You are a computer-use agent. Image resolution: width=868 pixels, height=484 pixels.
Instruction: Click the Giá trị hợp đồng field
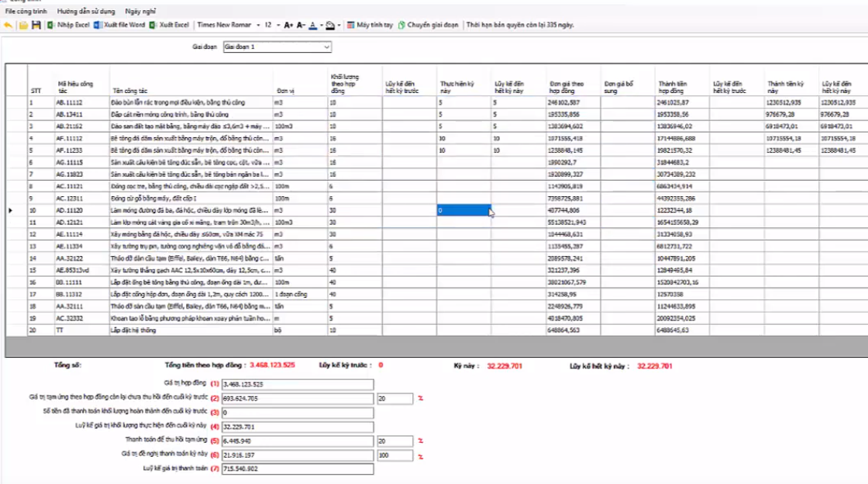pyautogui.click(x=297, y=384)
